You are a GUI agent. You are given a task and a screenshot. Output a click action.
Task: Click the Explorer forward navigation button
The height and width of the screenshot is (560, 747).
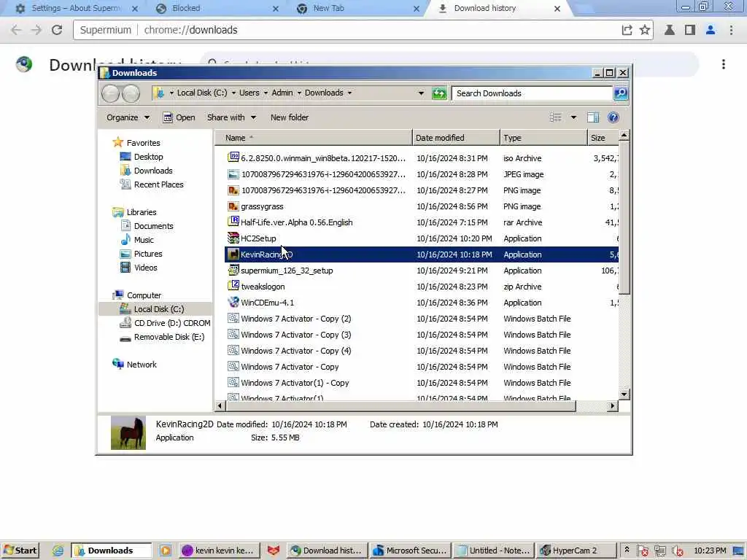131,93
